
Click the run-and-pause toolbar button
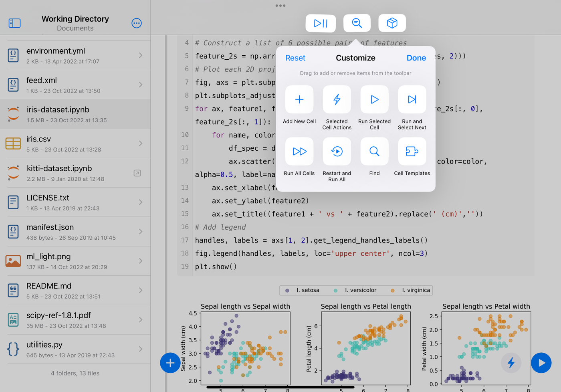coord(321,23)
